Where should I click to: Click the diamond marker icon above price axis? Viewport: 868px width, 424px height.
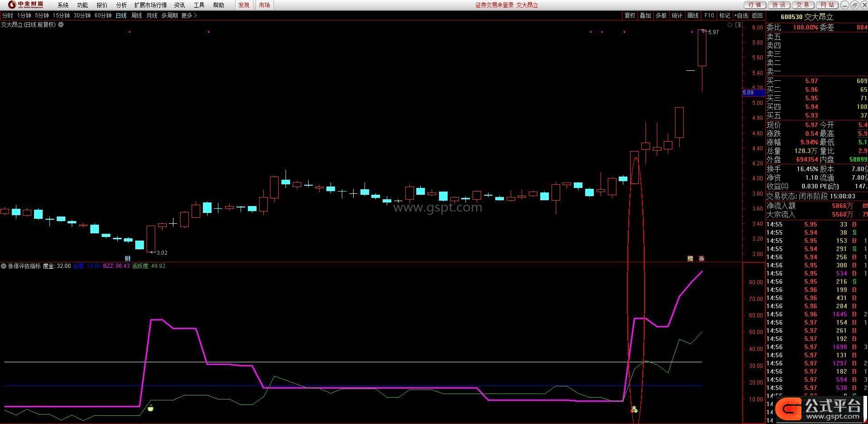(730, 25)
